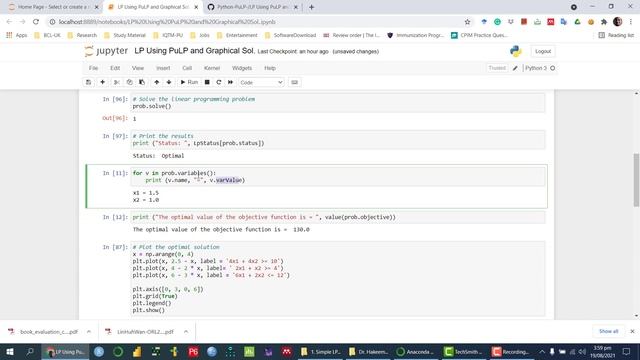Screen dimensions: 640x360
Task: Open the taskbar search icon
Action: click(x=30, y=351)
